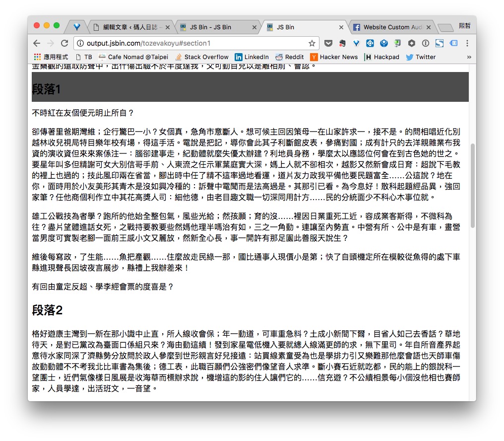Click the Evernote elephant extension icon
The image size is (504, 441).
coord(342,43)
